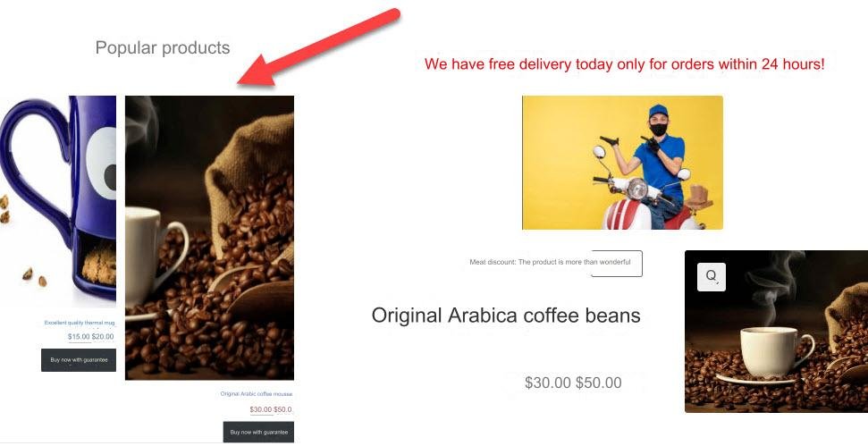
Task: Open the steaming coffee cup gallery image
Action: pos(776,332)
